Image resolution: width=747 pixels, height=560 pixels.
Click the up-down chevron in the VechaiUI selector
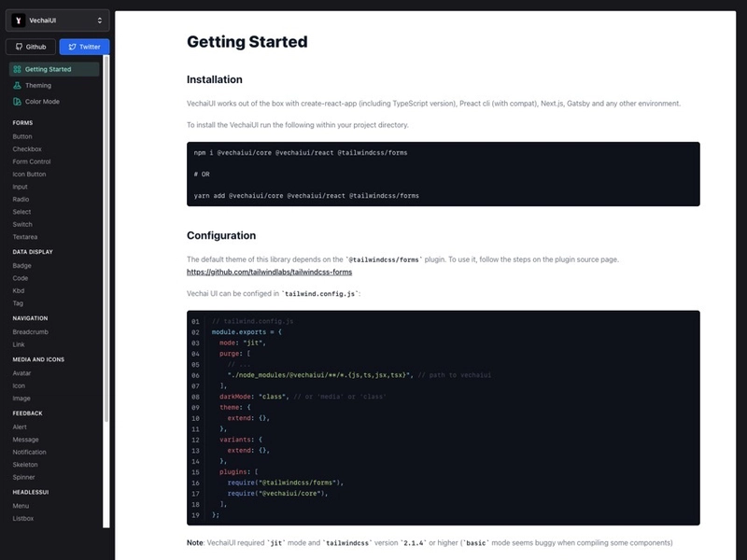[100, 21]
